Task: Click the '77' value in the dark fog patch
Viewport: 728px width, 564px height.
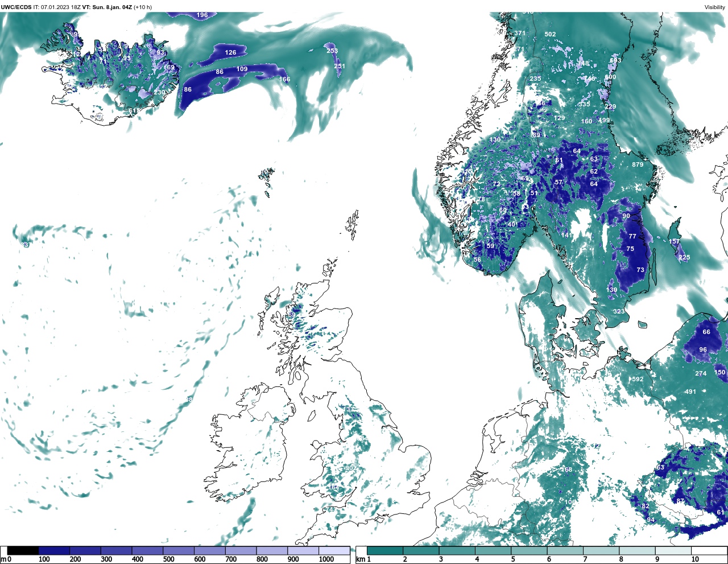Action: [632, 236]
